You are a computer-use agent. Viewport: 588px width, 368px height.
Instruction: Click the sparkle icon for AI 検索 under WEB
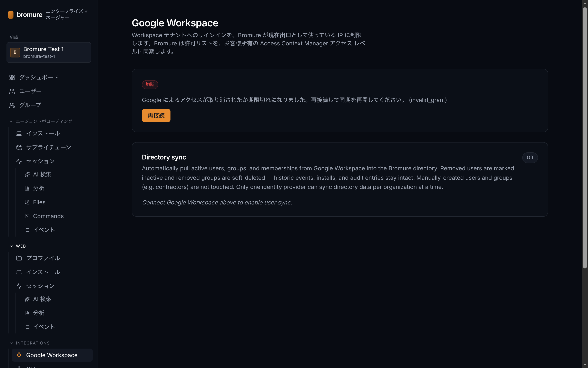27,299
